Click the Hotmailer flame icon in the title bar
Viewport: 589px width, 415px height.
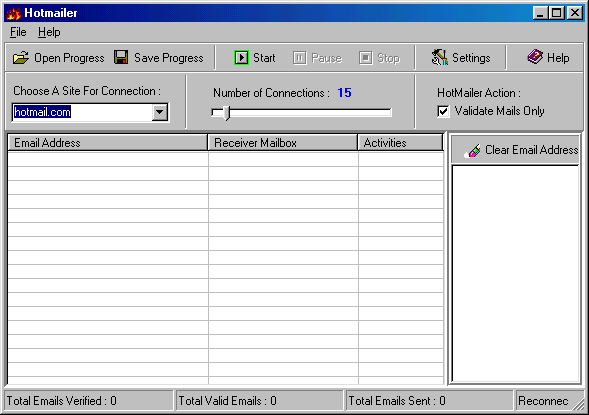click(14, 13)
